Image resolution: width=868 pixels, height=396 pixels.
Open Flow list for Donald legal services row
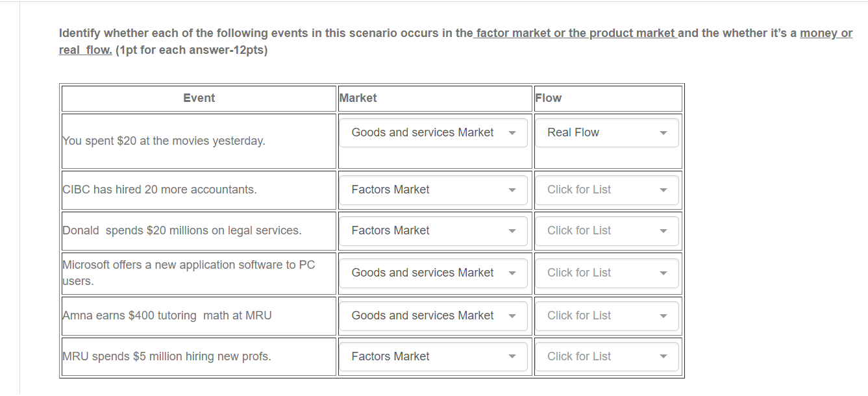point(607,230)
